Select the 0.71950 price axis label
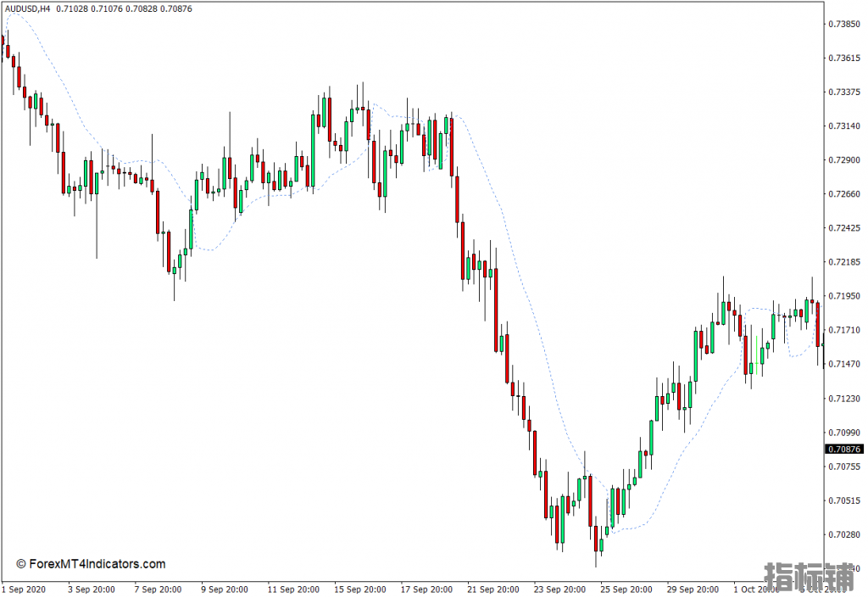Image resolution: width=868 pixels, height=598 pixels. point(845,296)
